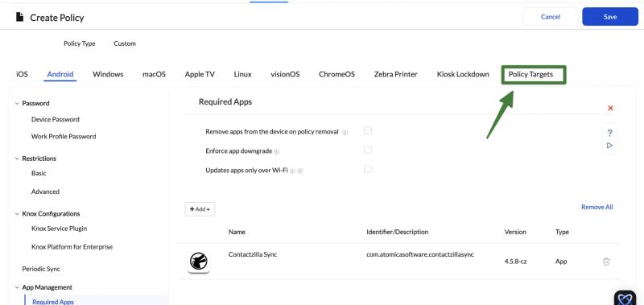Open the chat widget icon at bottom right
The width and height of the screenshot is (644, 305).
(625, 298)
